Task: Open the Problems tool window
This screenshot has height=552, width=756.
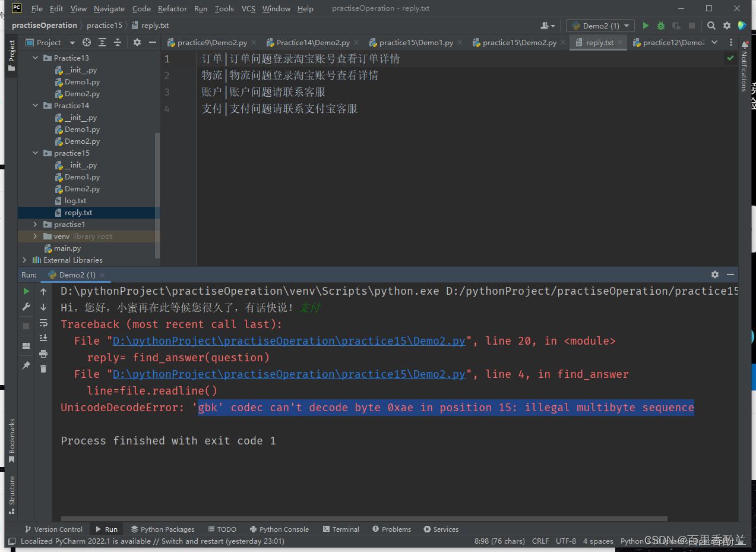Action: pos(391,529)
